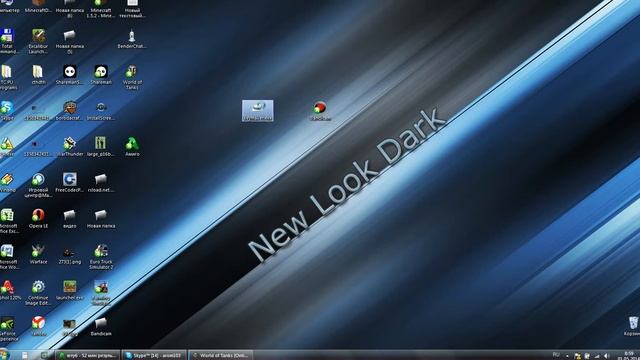Change the RU input language indicator
640x360 pixels.
[x=556, y=355]
